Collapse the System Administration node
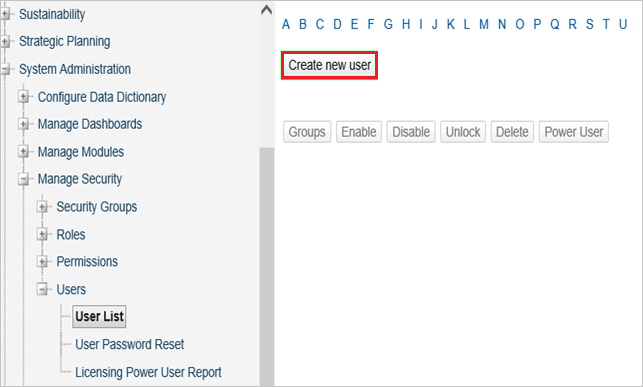This screenshot has width=643, height=387. pos(5,69)
